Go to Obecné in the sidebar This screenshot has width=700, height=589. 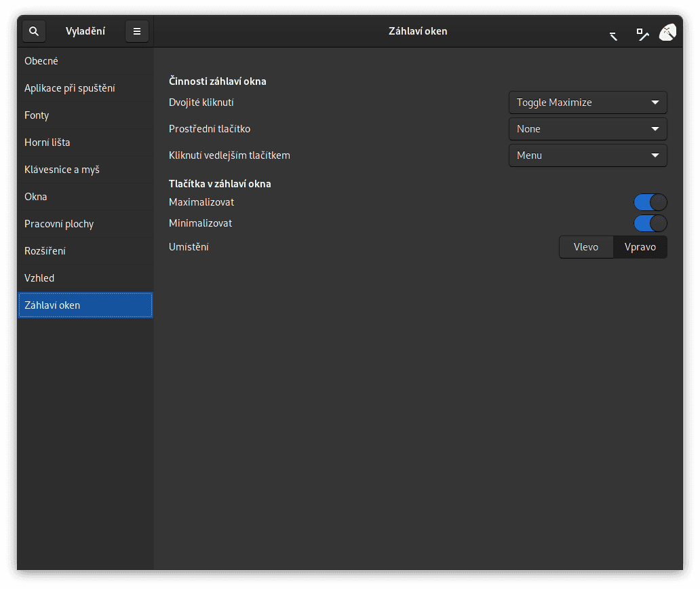[x=85, y=61]
